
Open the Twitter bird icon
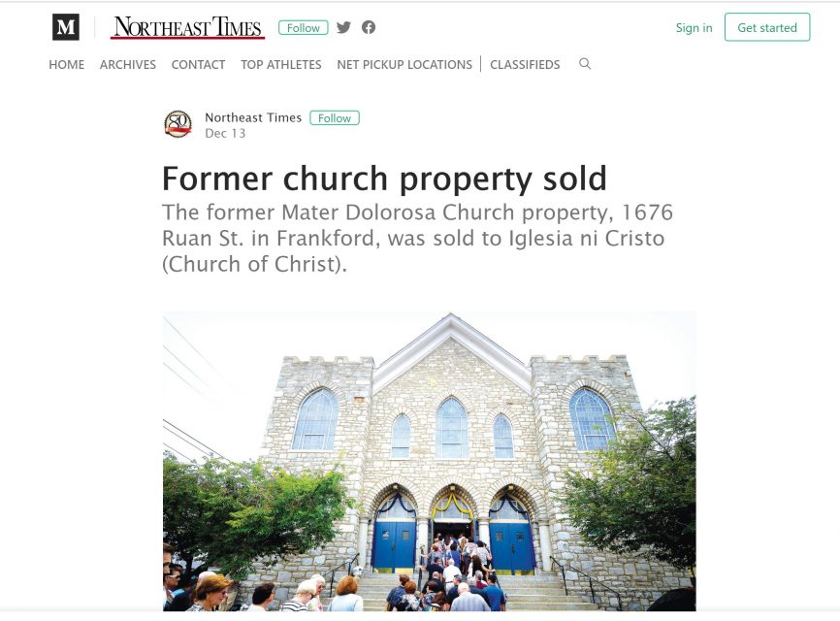click(343, 27)
